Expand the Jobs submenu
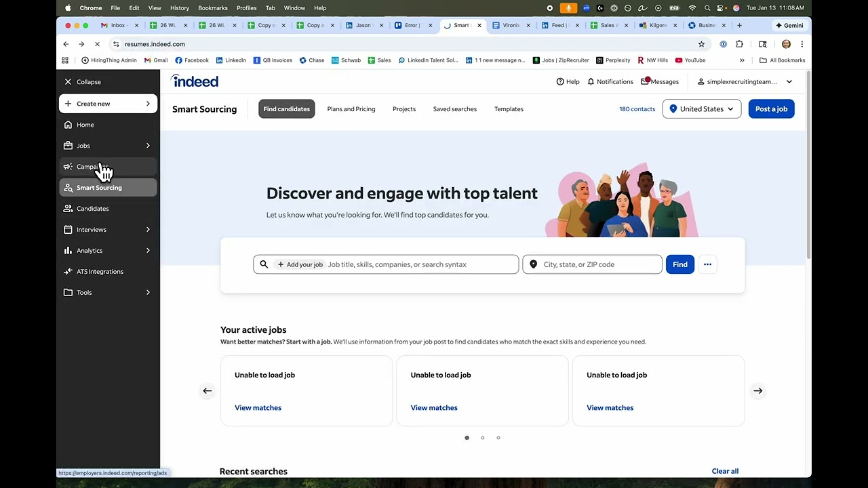This screenshot has width=868, height=488. pyautogui.click(x=108, y=146)
